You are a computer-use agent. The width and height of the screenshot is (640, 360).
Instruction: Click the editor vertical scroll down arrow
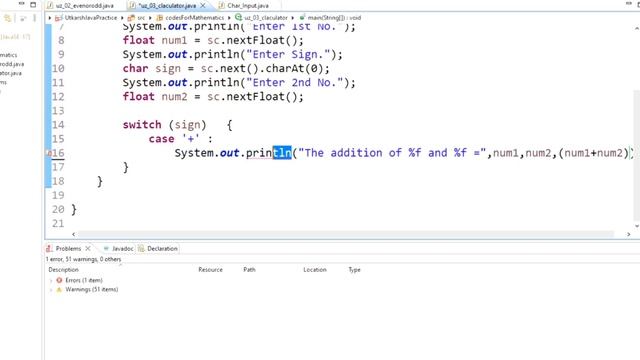coord(637,226)
